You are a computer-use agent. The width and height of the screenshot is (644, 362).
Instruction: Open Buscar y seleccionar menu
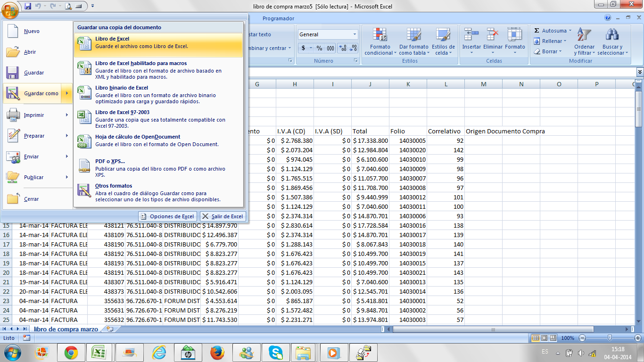pyautogui.click(x=612, y=41)
